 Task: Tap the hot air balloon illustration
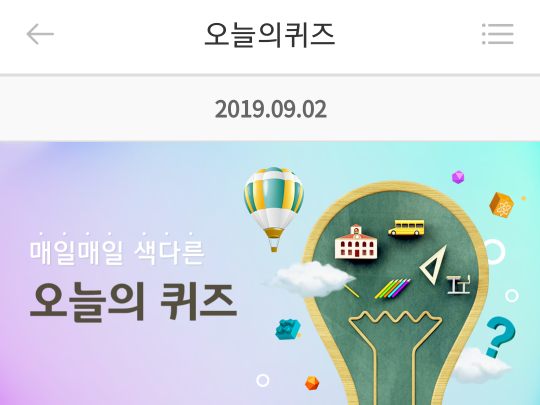274,209
